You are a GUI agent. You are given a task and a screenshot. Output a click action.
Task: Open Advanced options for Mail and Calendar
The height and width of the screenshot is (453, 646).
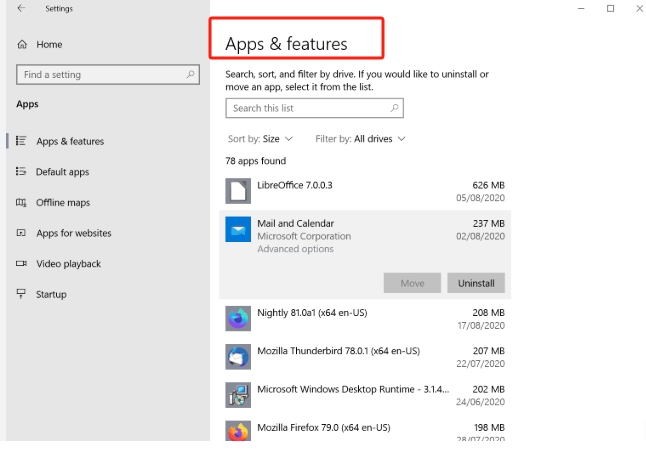point(295,249)
